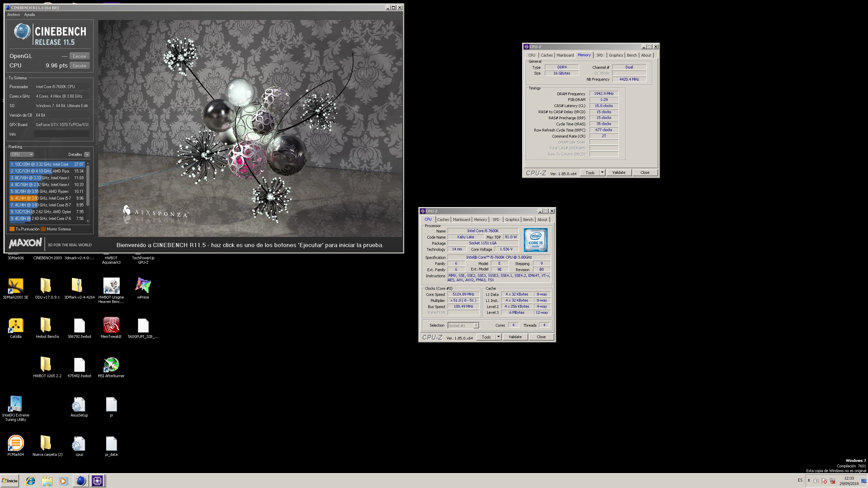The height and width of the screenshot is (488, 868).
Task: Switch to Cinebench taskbar button
Action: coord(81,481)
